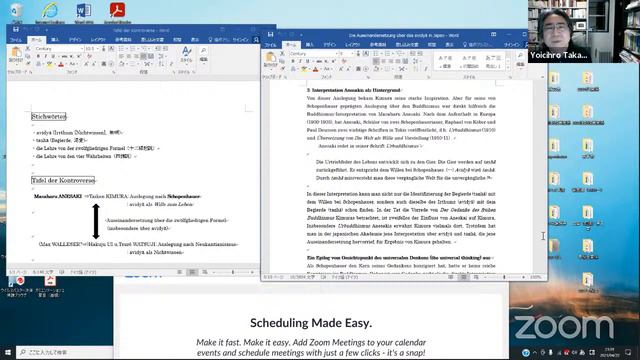Toggle Justify alignment in left Word window

coord(143,56)
